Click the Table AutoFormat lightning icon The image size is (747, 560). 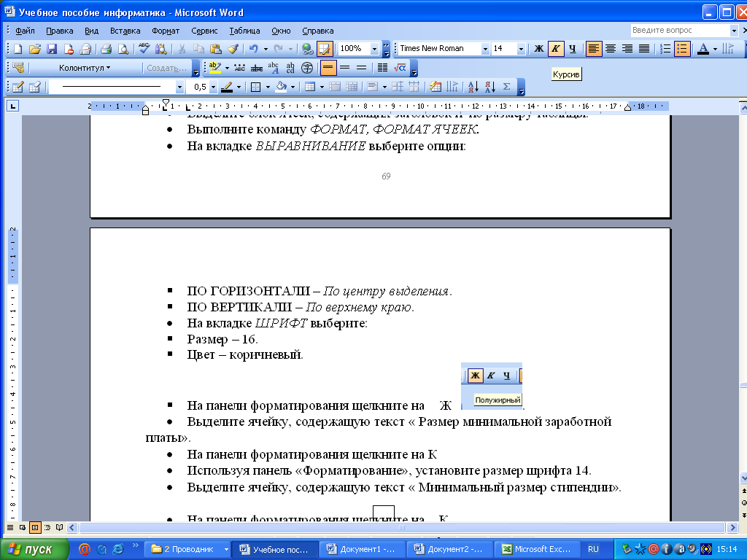pos(435,87)
